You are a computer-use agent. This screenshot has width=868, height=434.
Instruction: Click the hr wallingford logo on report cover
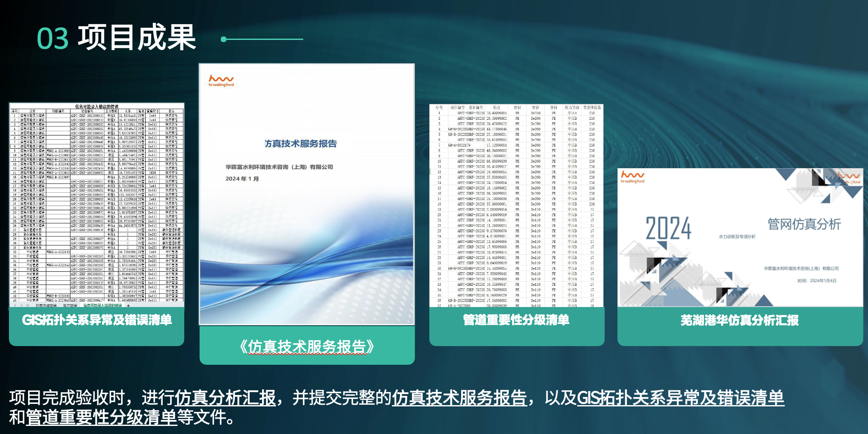[x=221, y=81]
